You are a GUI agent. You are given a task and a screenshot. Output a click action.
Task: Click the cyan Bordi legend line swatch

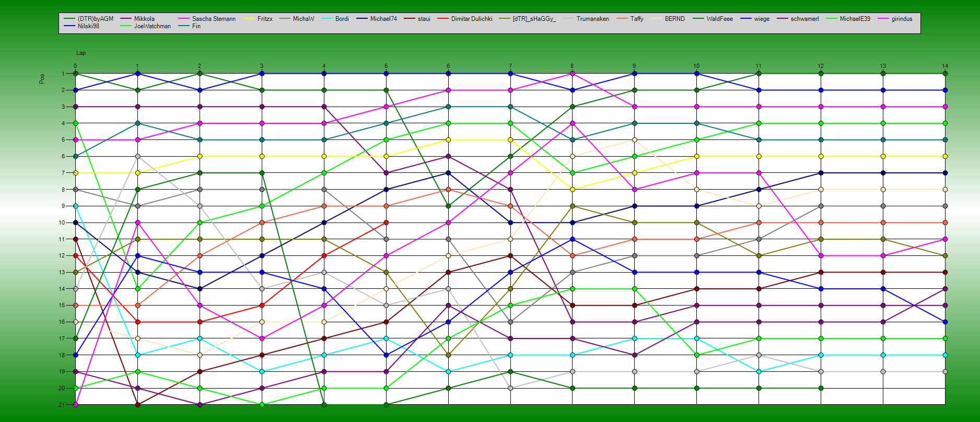pyautogui.click(x=326, y=19)
